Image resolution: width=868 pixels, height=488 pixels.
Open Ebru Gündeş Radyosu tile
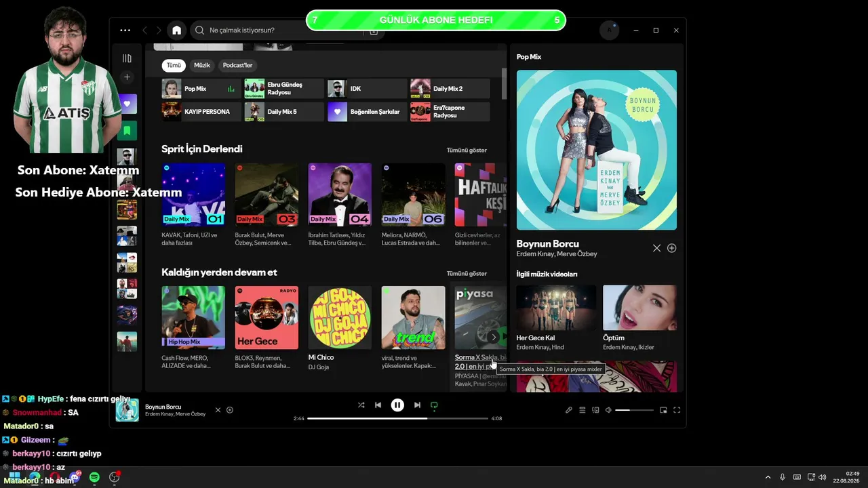[284, 89]
